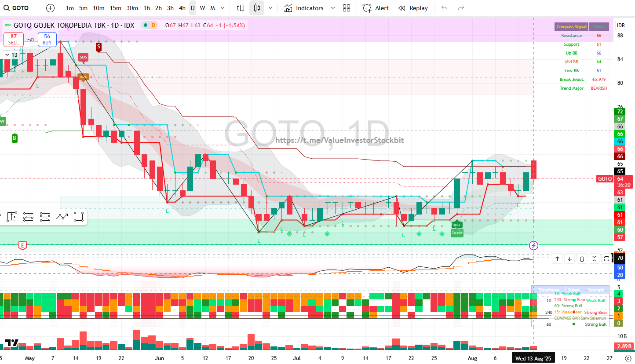Move indicator pane up
Screen dimensions: 635x364
point(557,258)
